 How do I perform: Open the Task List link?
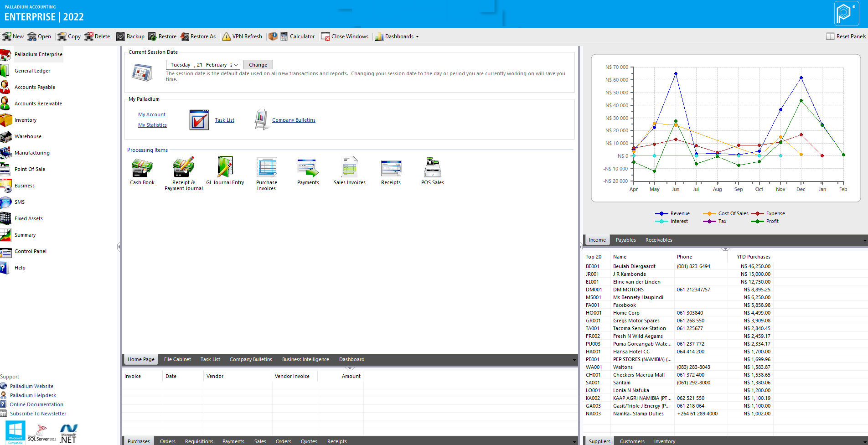point(225,120)
